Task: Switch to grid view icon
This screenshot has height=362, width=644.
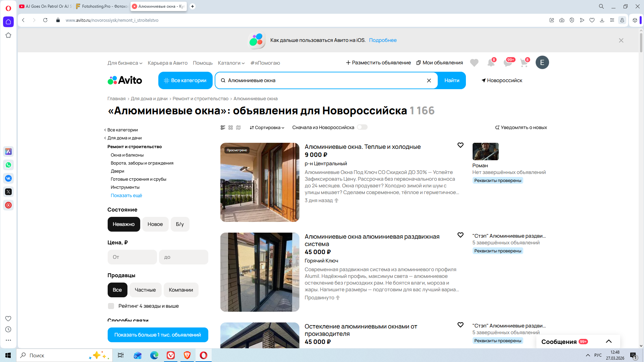Action: pyautogui.click(x=230, y=127)
